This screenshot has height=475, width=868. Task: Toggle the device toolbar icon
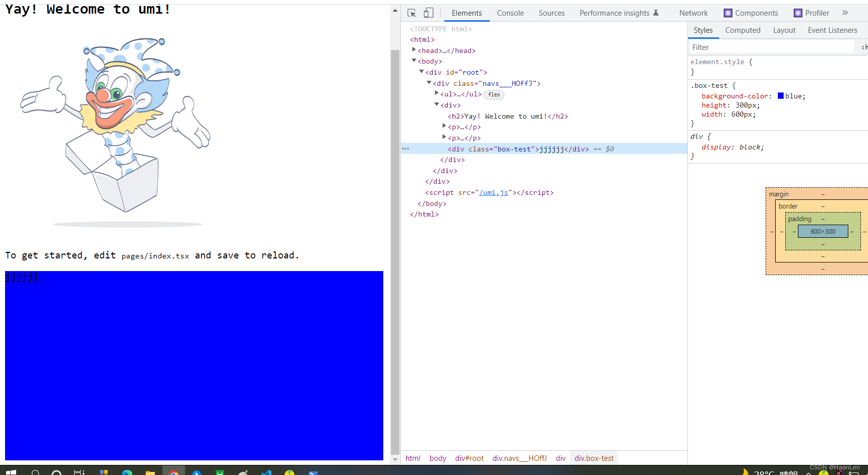tap(428, 13)
